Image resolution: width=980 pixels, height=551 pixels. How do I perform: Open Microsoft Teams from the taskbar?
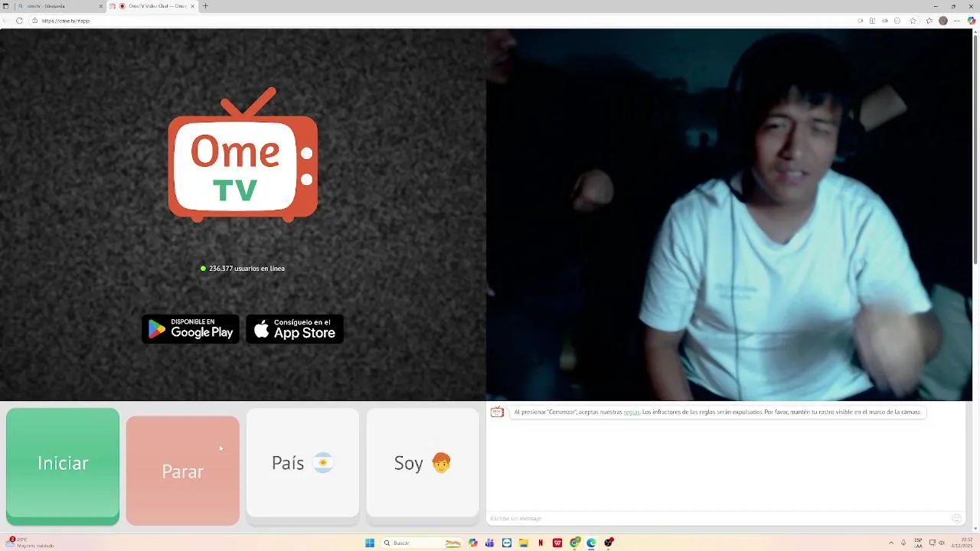(490, 543)
